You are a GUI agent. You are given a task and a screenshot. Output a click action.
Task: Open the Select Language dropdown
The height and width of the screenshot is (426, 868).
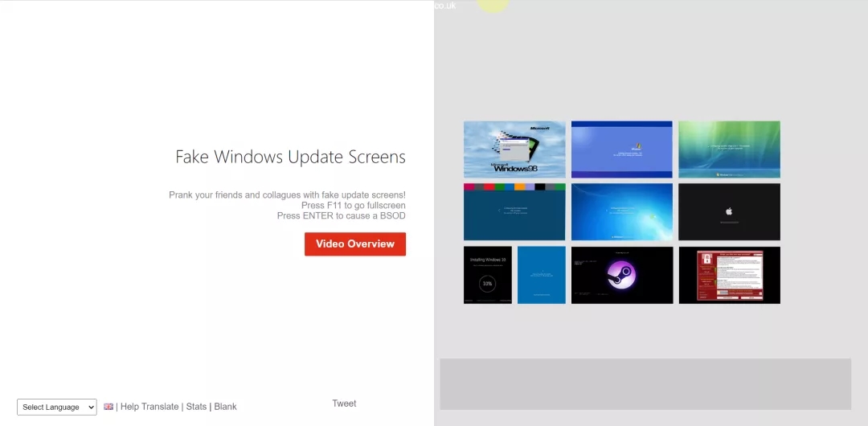click(x=57, y=408)
